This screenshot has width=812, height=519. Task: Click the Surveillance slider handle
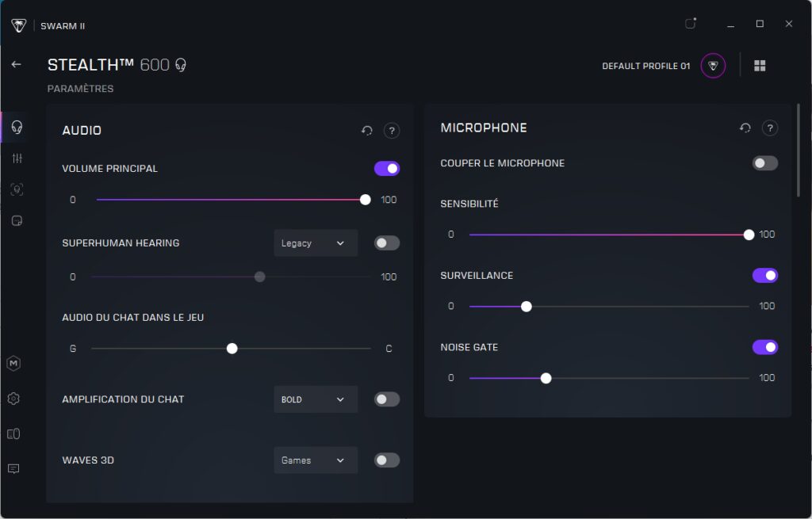tap(526, 307)
